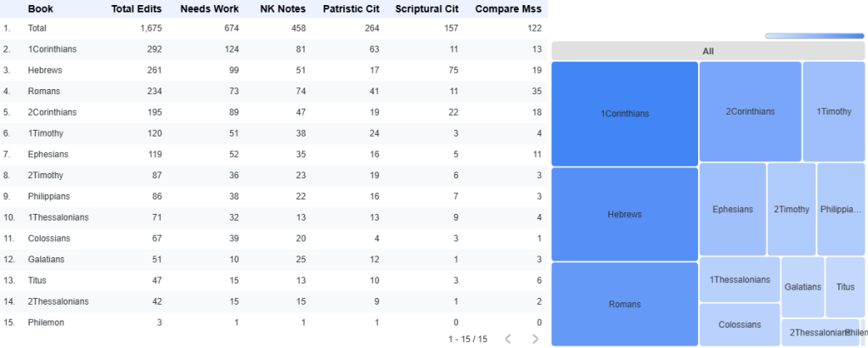Click the treemap color gradient legend
Screen dimensions: 868x348
point(814,36)
